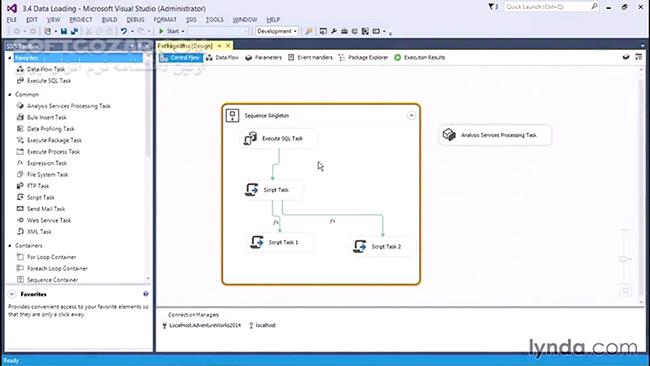Screen dimensions: 650x366
Task: Click the designer zoom slider handle
Action: (x=624, y=259)
